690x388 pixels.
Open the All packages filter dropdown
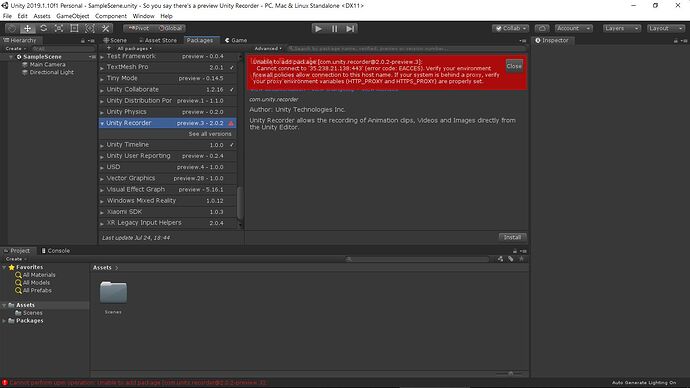click(134, 48)
